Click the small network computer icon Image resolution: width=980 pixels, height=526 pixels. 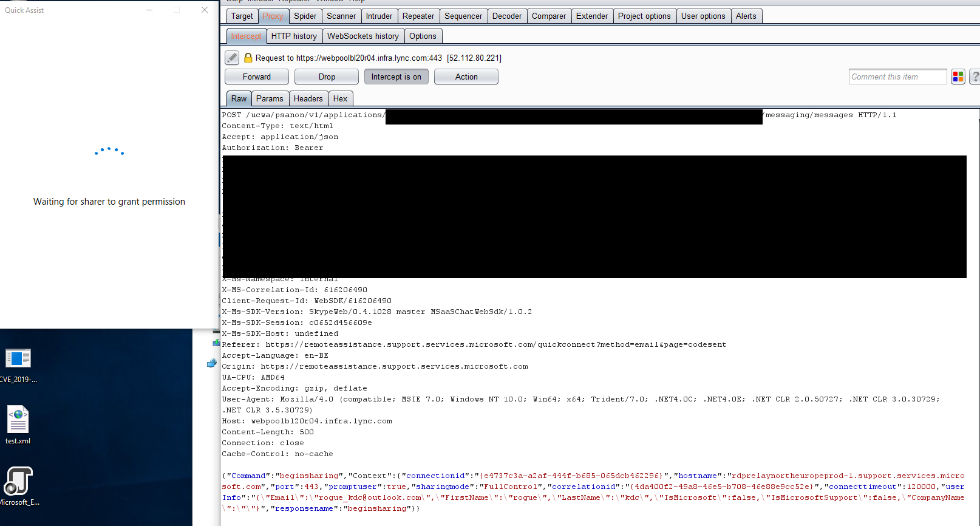211,363
